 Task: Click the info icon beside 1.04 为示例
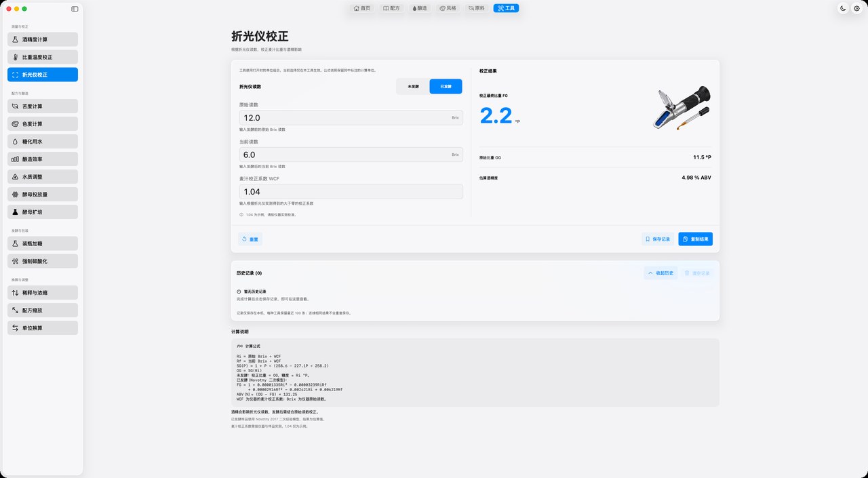click(x=241, y=214)
